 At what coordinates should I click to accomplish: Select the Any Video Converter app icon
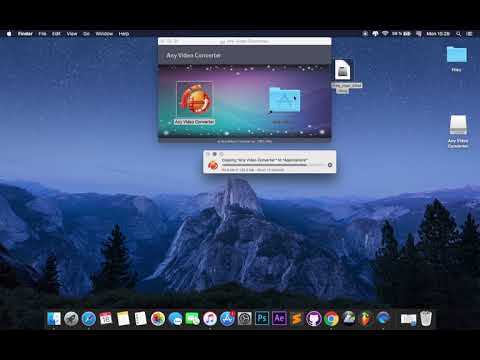click(194, 98)
